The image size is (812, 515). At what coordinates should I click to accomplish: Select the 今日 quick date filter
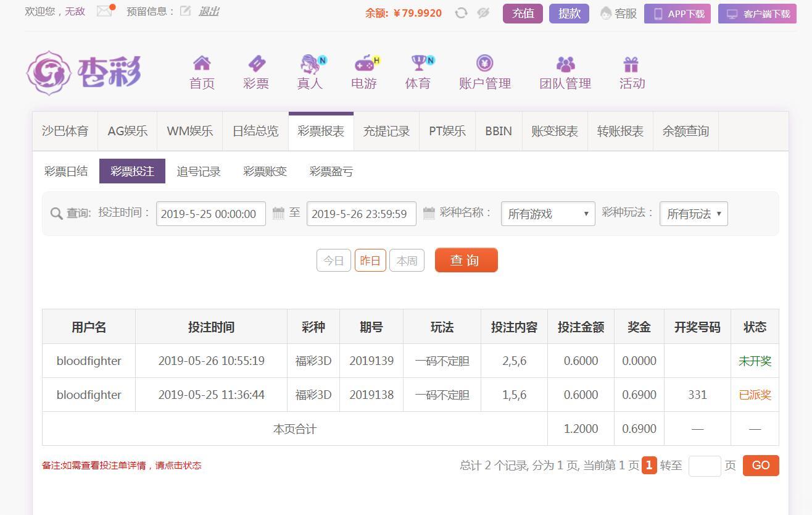(334, 261)
